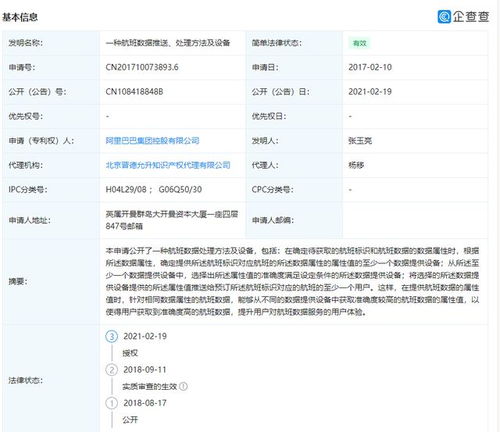500x432 pixels.
Task: Click the 发明名称 field label
Action: pyautogui.click(x=26, y=43)
